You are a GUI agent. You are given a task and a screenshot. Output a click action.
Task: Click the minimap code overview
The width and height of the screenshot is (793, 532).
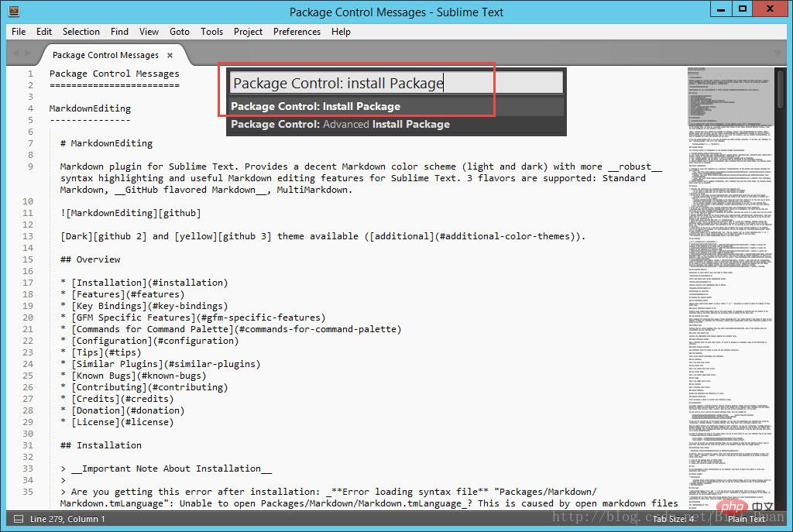(x=730, y=288)
